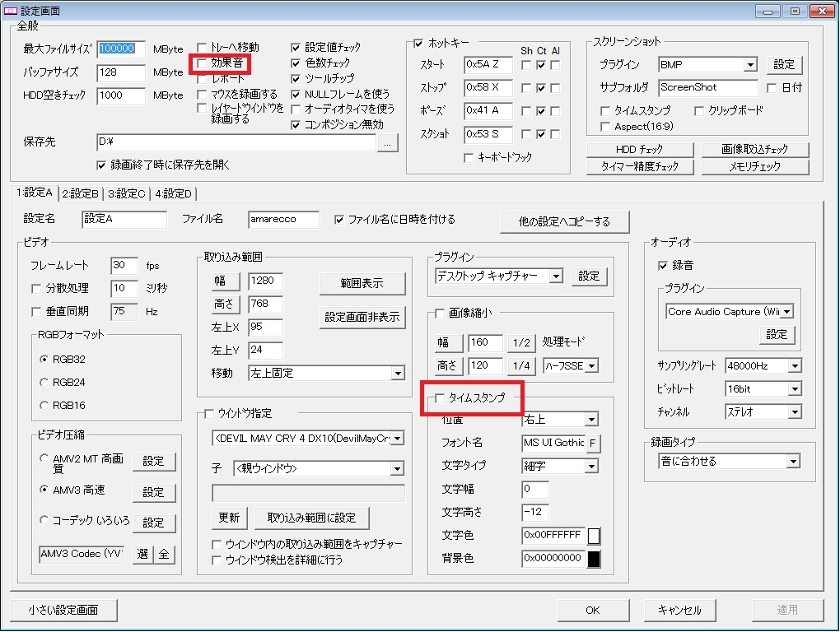Click the 設定 button beside AMV3 高速
Image resolution: width=840 pixels, height=632 pixels.
(154, 492)
